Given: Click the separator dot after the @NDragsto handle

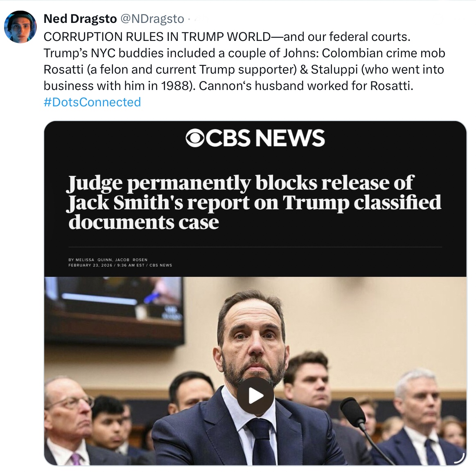Looking at the screenshot, I should tap(189, 20).
